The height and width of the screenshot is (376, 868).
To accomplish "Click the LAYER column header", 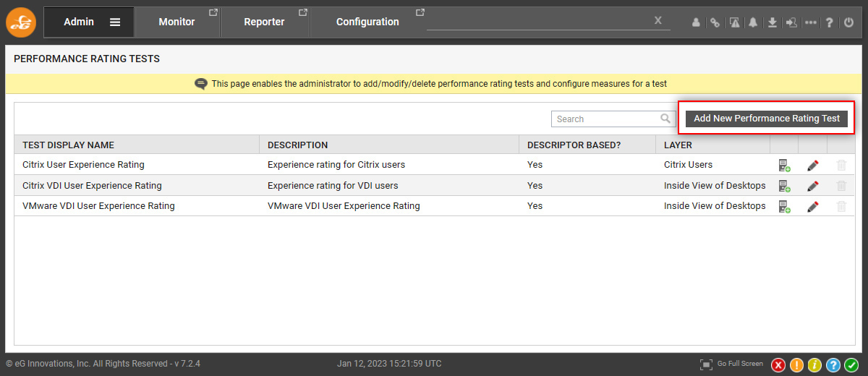I will (713, 145).
